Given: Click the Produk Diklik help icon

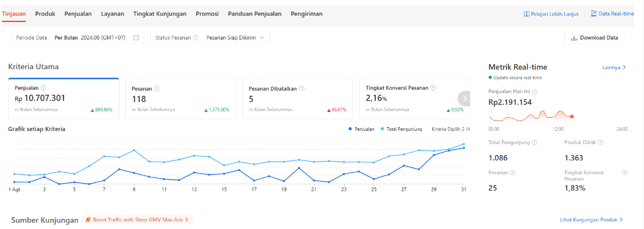Looking at the screenshot, I should 601,142.
